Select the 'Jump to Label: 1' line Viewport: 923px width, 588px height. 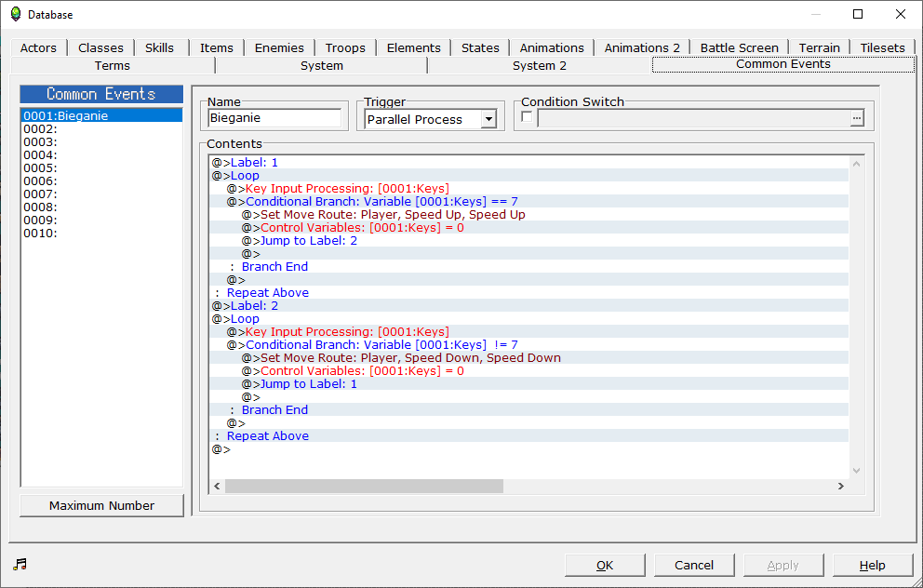(x=529, y=383)
